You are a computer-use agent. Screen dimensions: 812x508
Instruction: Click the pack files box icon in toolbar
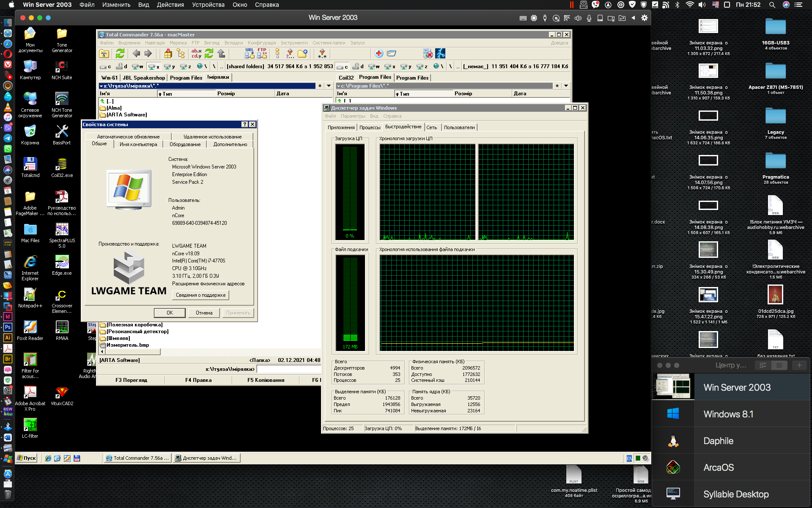(x=168, y=53)
